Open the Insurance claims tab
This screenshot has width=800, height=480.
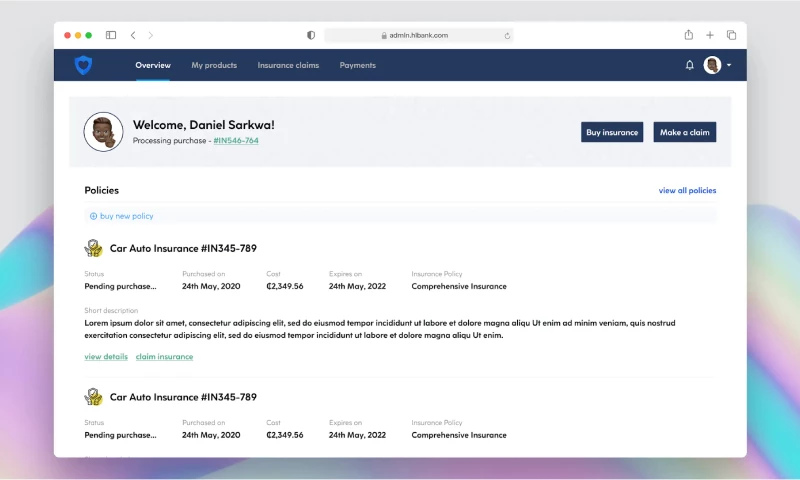pos(288,65)
